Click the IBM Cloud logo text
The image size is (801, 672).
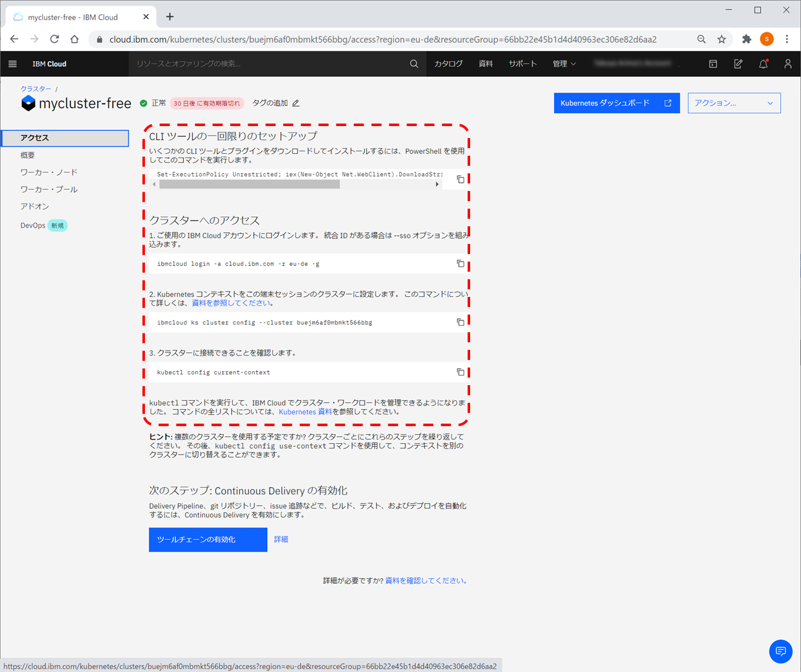[49, 64]
